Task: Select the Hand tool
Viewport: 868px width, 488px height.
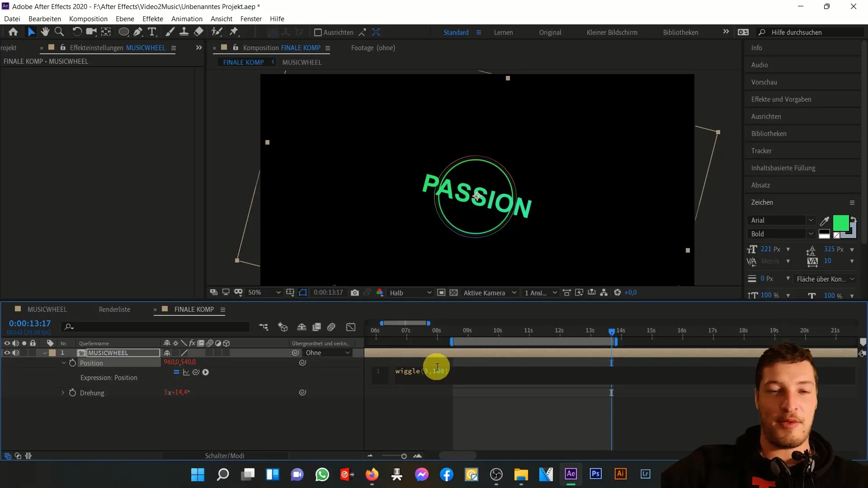Action: pos(45,32)
